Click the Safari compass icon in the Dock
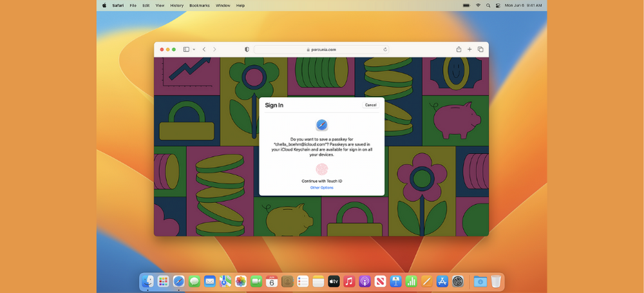The height and width of the screenshot is (293, 644). pos(178,281)
